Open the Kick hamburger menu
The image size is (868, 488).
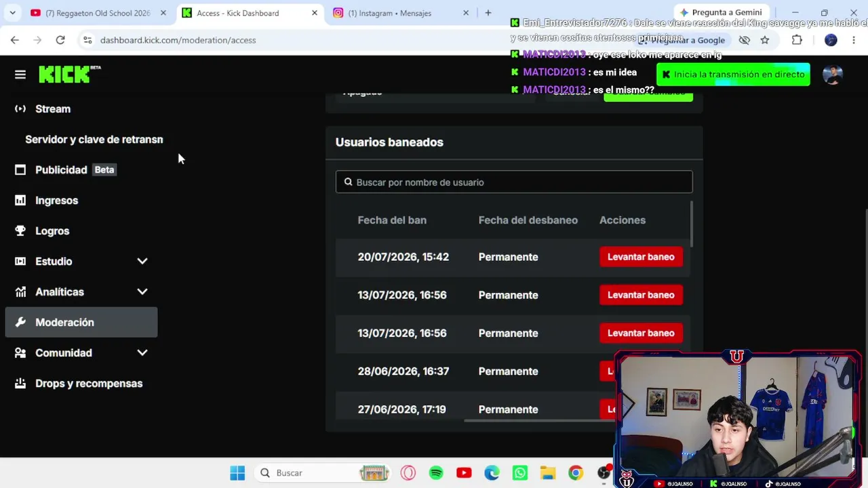click(20, 75)
